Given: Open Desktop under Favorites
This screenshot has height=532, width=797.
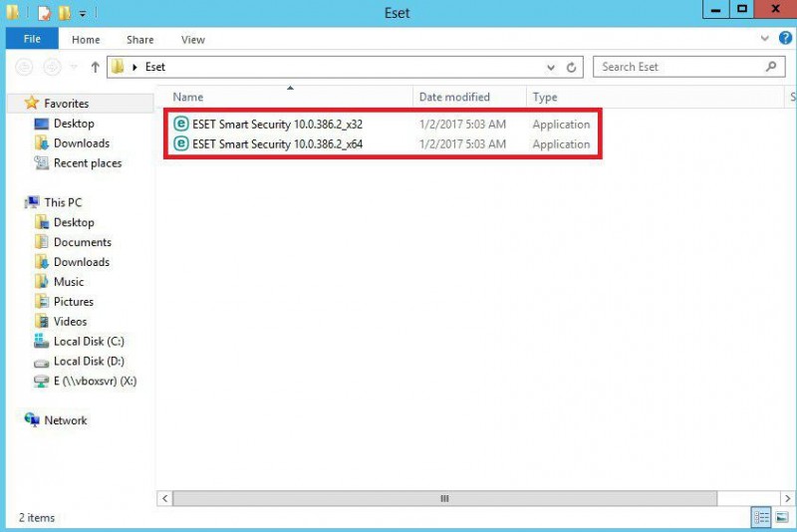Looking at the screenshot, I should coord(74,124).
